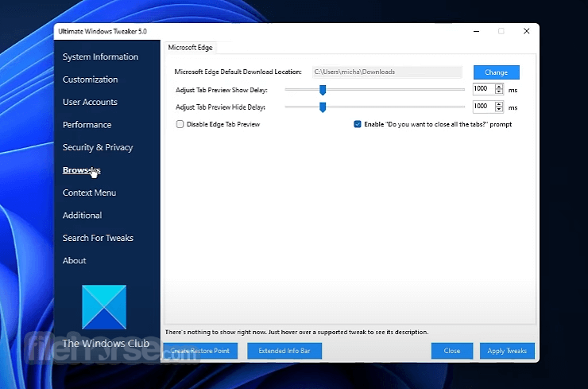Go to the Customization section

click(x=90, y=80)
